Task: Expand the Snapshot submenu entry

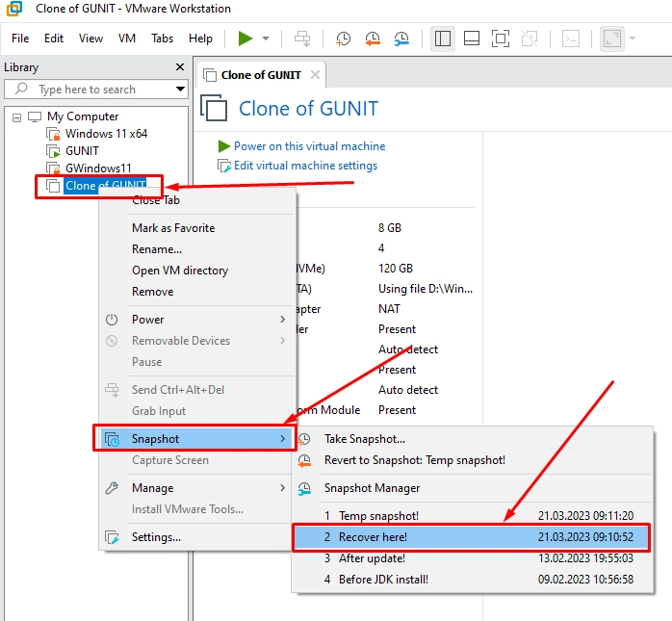Action: tap(198, 439)
